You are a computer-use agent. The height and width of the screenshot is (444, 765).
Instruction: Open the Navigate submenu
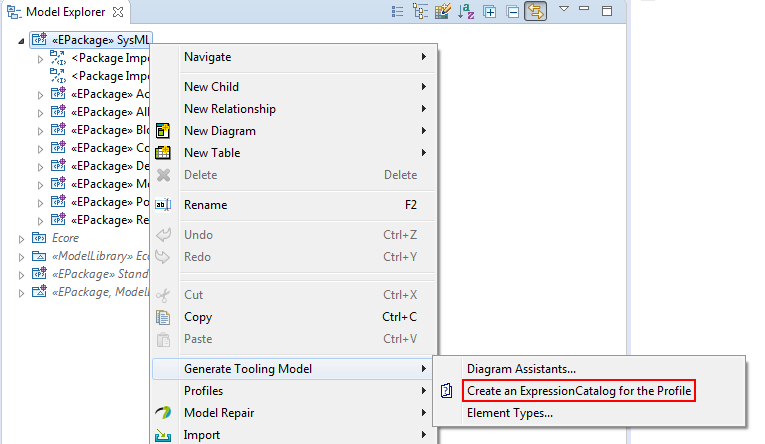click(x=295, y=57)
